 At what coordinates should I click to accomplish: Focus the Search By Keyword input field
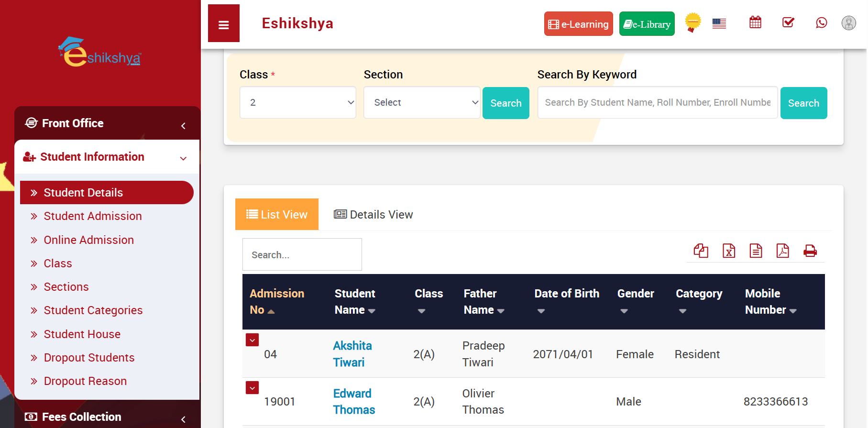(657, 102)
